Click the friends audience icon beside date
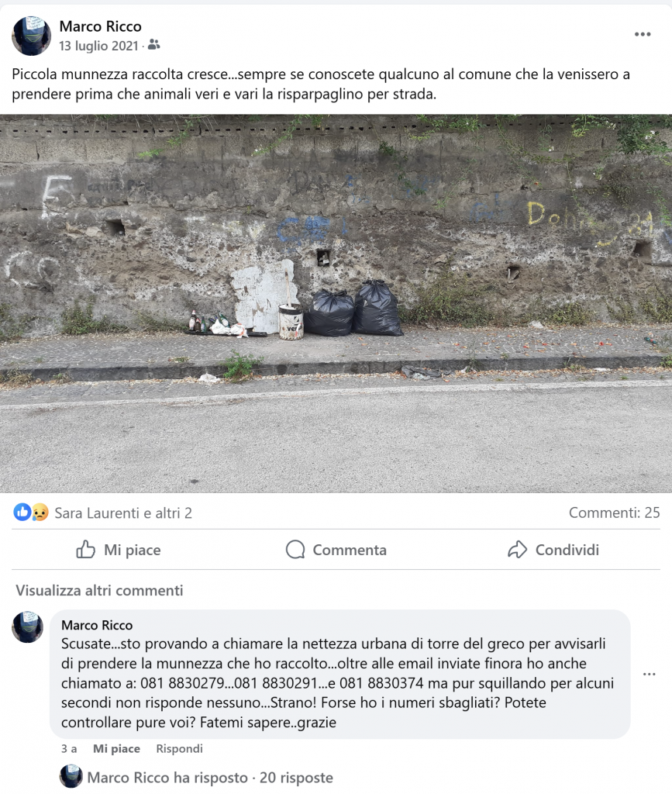Screen dimensions: 672x794 [153, 45]
